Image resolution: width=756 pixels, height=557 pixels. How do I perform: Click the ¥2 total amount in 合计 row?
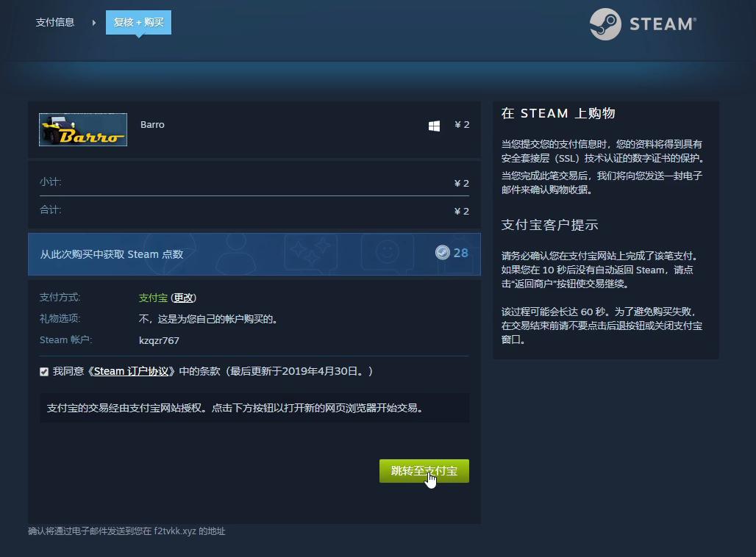(x=462, y=211)
